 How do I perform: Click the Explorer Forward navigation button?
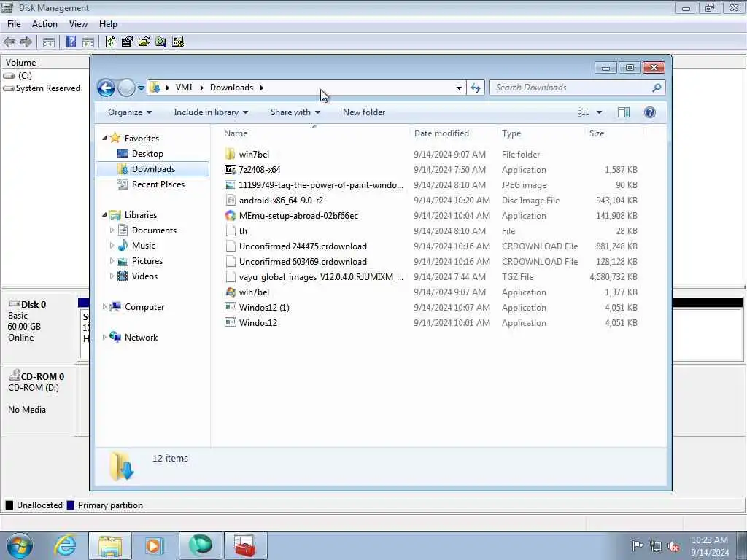click(x=125, y=87)
